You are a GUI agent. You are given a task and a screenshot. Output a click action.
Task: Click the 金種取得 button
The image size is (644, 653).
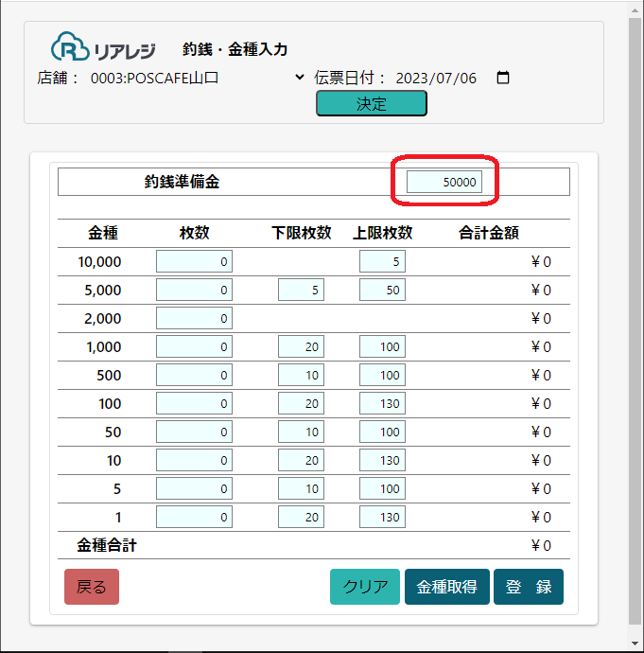tap(446, 587)
